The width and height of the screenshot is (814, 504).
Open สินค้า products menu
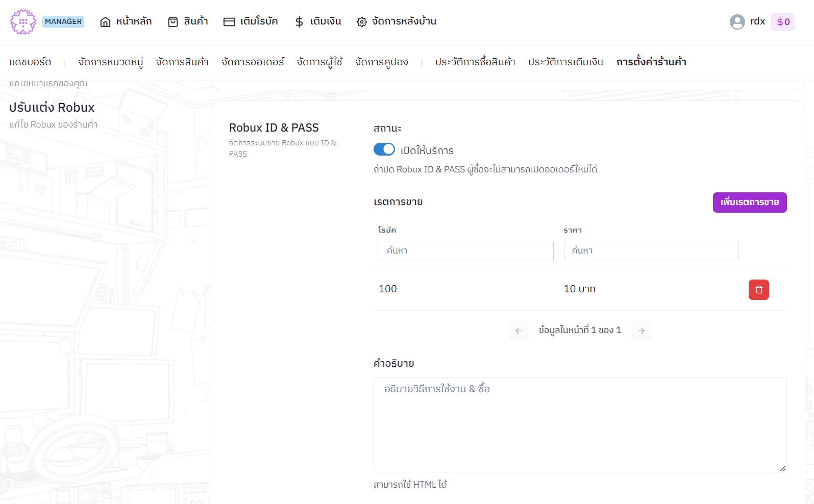point(188,21)
